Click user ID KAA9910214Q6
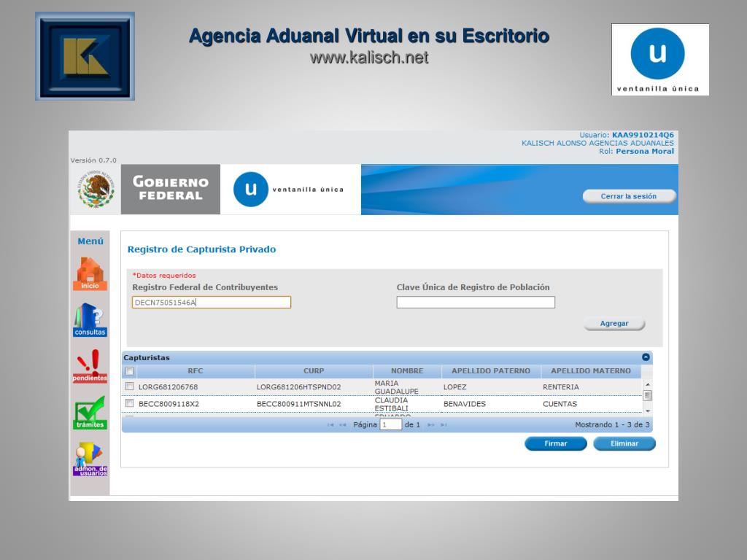Screen dimensions: 747x560 pos(643,135)
